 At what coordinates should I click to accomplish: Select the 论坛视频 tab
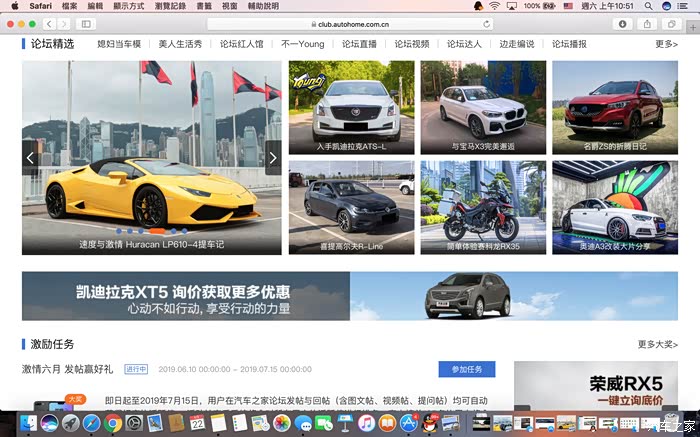411,44
